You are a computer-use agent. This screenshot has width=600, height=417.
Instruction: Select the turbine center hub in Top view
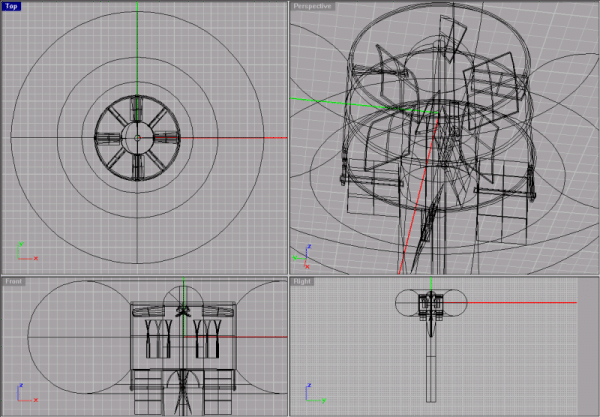coord(138,137)
